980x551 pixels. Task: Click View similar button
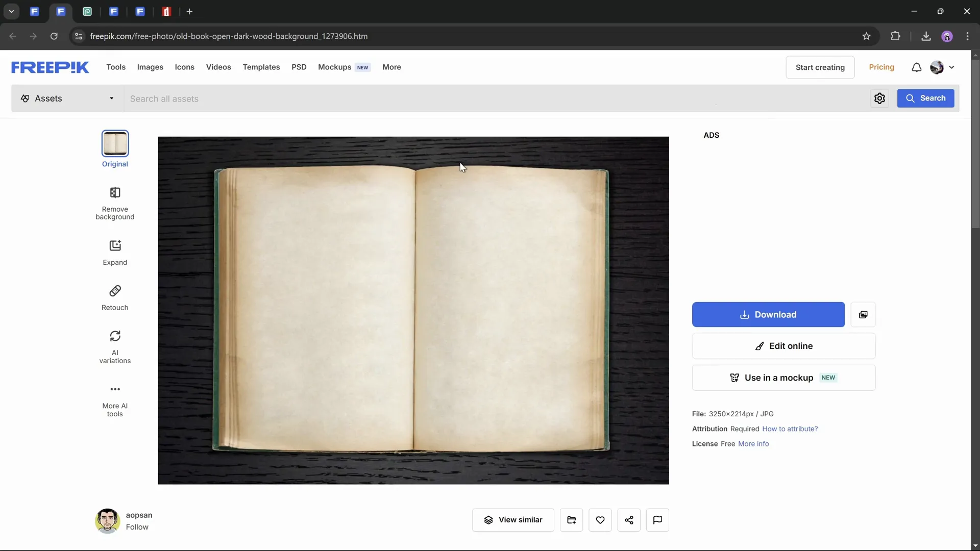point(513,520)
